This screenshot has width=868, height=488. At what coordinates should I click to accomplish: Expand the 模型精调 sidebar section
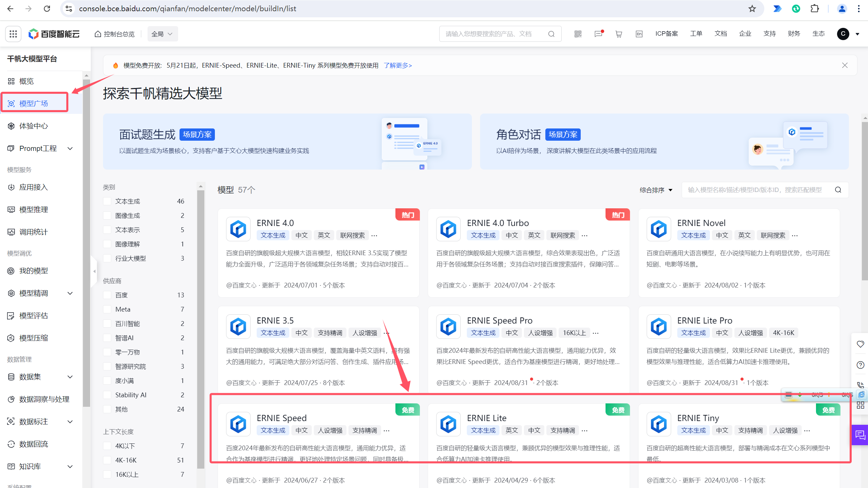tap(70, 293)
